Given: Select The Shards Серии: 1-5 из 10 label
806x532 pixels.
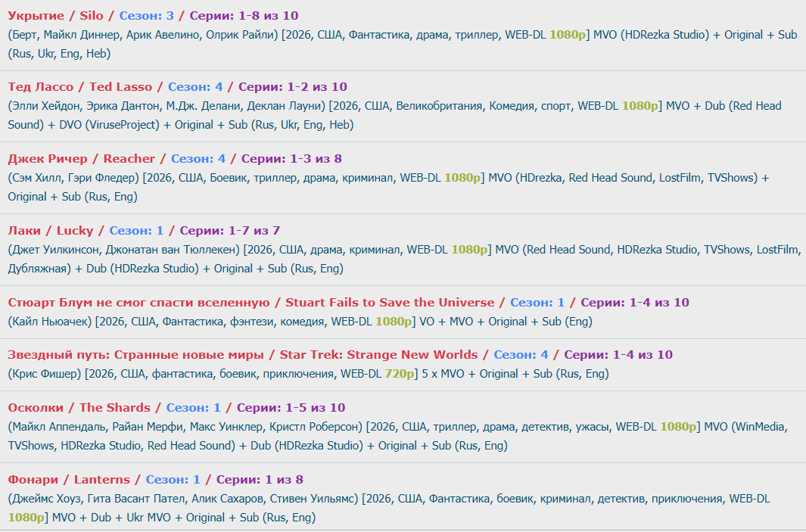Looking at the screenshot, I should [291, 408].
